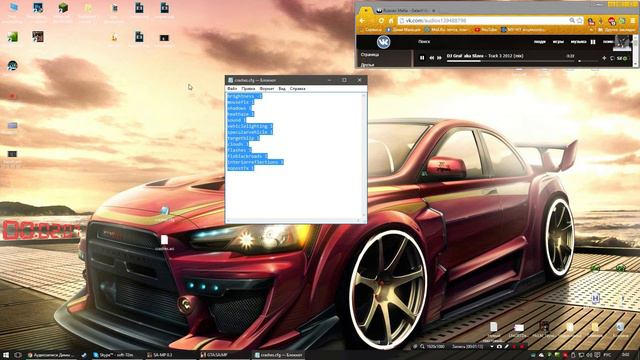Screen dimensions: 640x360
Task: Open the YouTube bookmark in bookmarks bar
Action: coord(486,30)
